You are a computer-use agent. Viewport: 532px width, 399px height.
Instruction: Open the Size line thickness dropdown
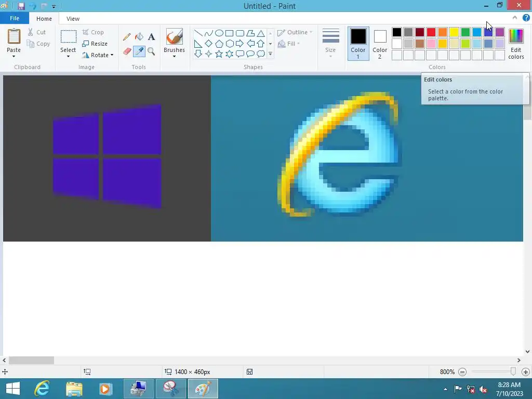pyautogui.click(x=330, y=43)
